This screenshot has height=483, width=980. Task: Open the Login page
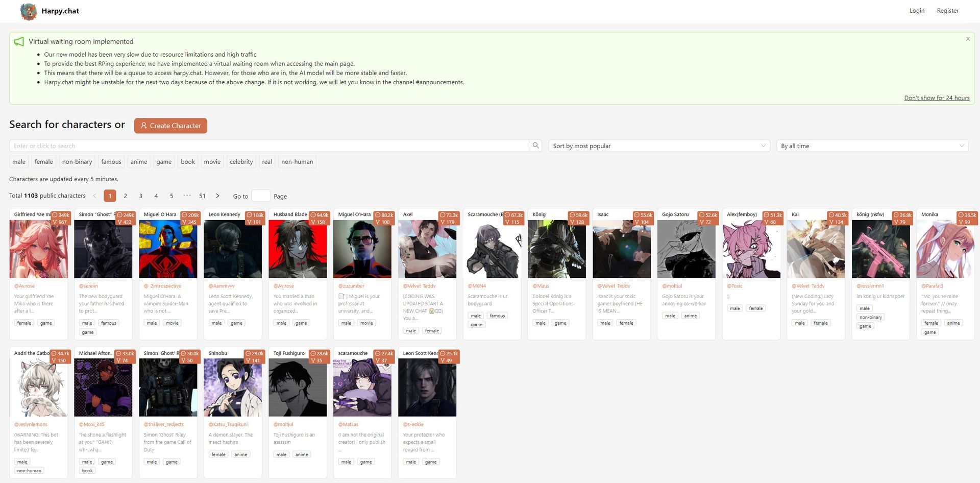coord(917,11)
